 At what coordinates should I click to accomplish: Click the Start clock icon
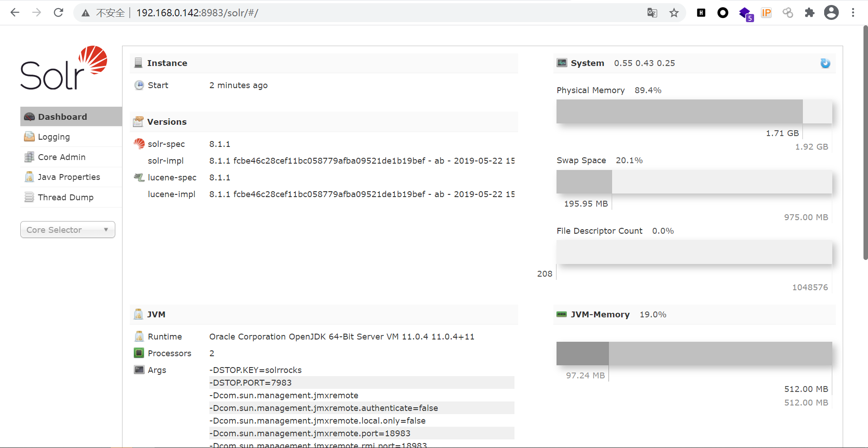[x=139, y=85]
